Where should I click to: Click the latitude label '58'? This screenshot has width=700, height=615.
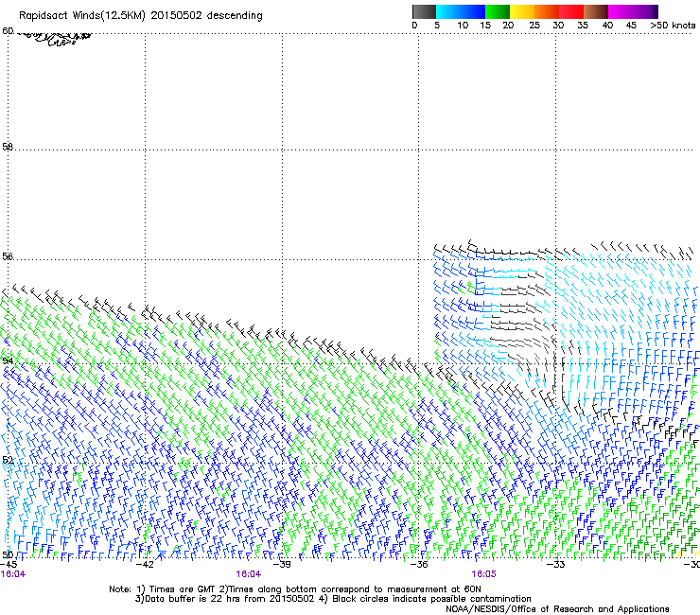point(8,147)
